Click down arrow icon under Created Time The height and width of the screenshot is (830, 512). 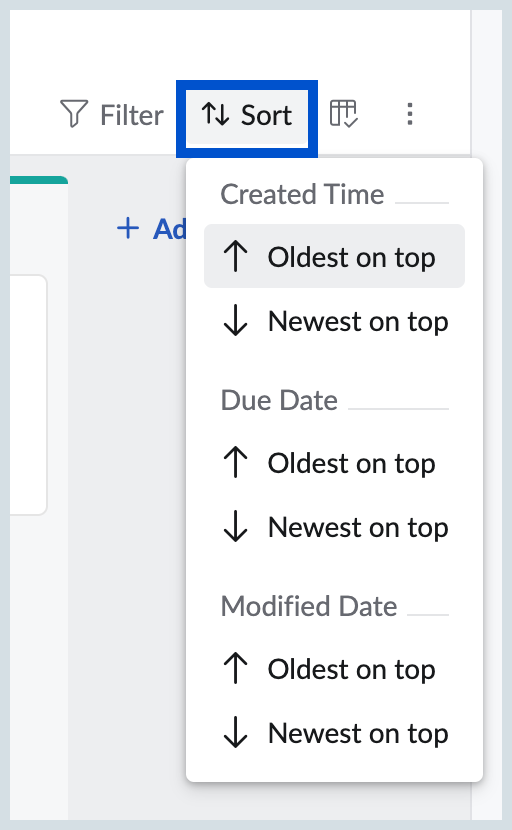(x=235, y=321)
